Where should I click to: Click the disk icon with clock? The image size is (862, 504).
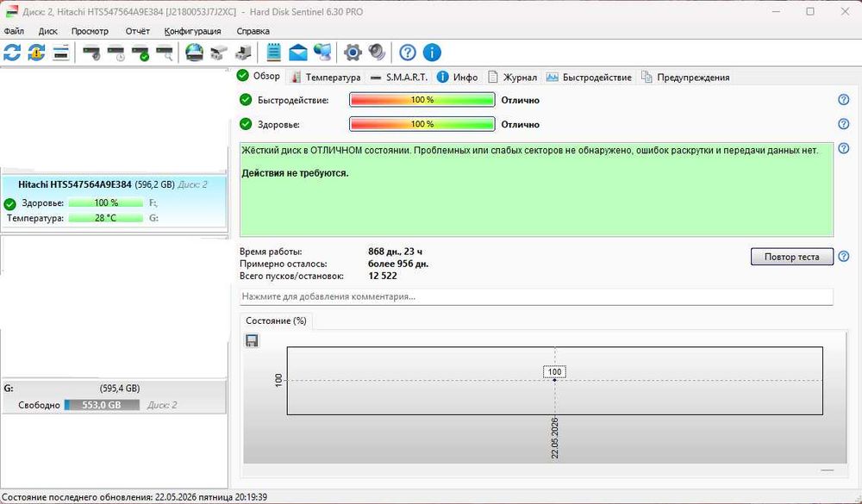coord(116,53)
